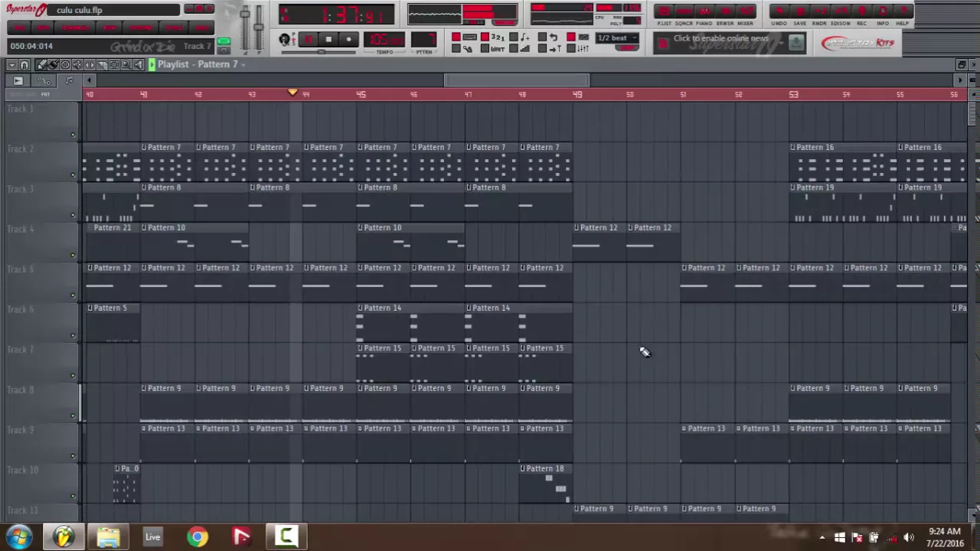Open the Playlist - Pattern 7 dropdown

coord(242,64)
